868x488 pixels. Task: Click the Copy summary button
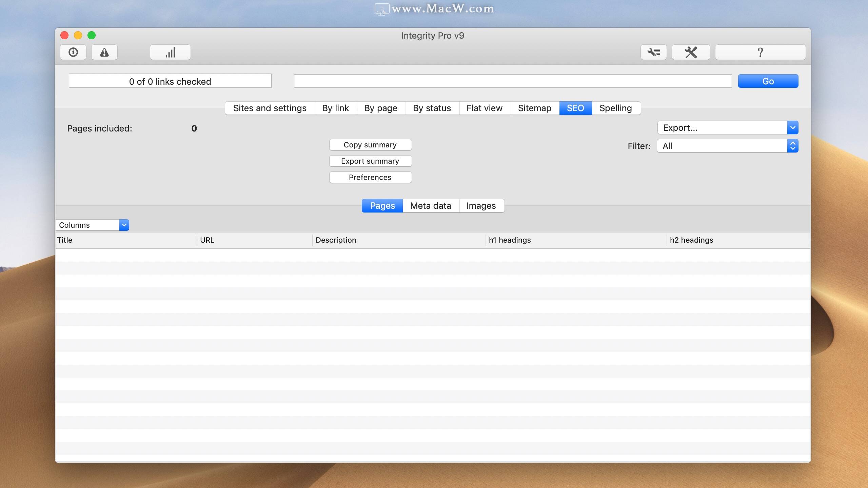click(370, 145)
